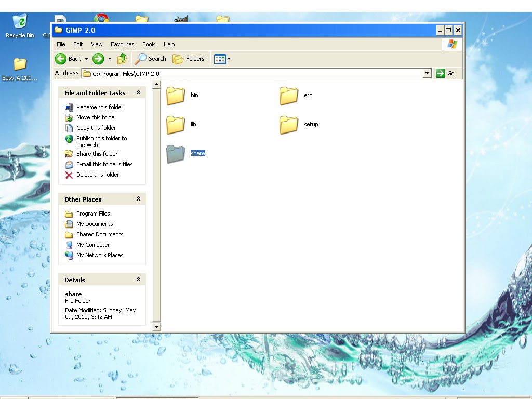Collapse the Other Places panel
The height and width of the screenshot is (399, 532).
point(138,199)
